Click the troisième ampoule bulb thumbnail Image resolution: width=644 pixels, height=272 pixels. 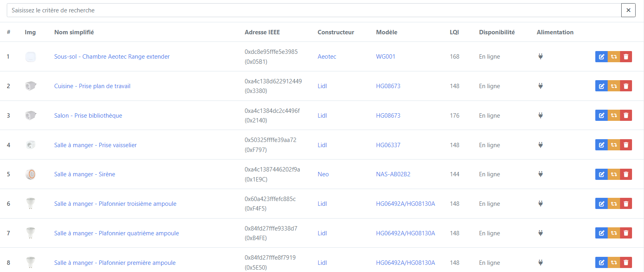[30, 203]
